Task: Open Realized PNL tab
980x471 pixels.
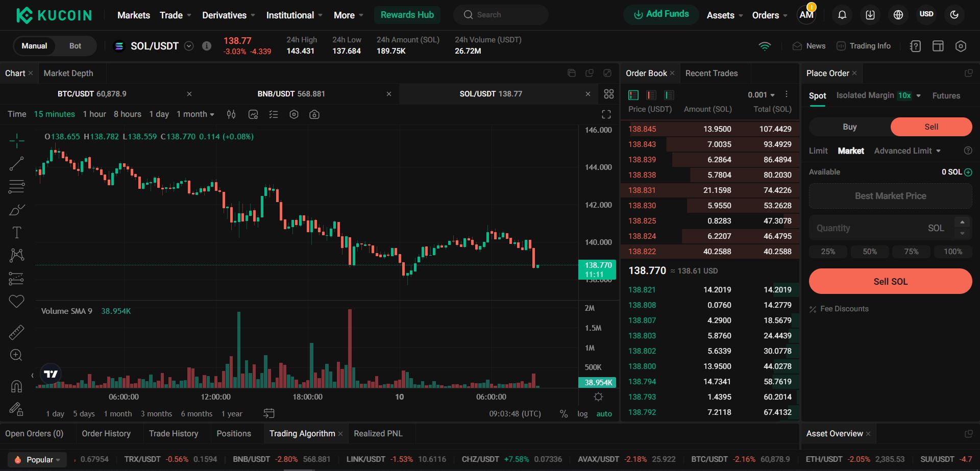Action: 378,434
